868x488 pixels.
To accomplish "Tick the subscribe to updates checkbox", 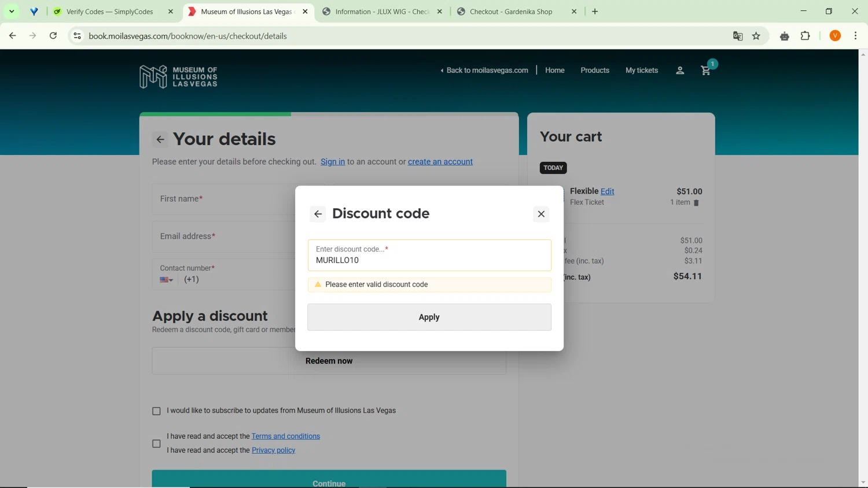I will click(156, 411).
